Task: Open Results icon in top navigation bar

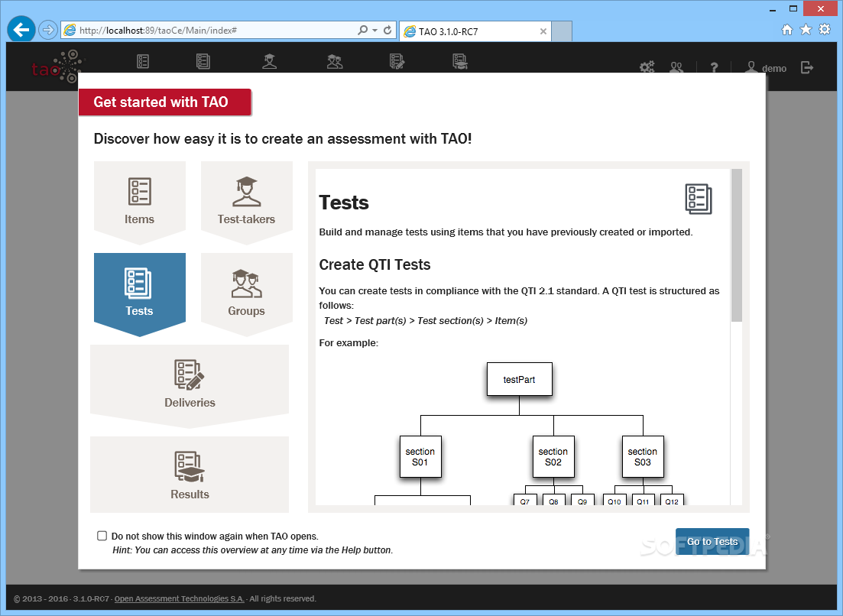Action: tap(460, 61)
